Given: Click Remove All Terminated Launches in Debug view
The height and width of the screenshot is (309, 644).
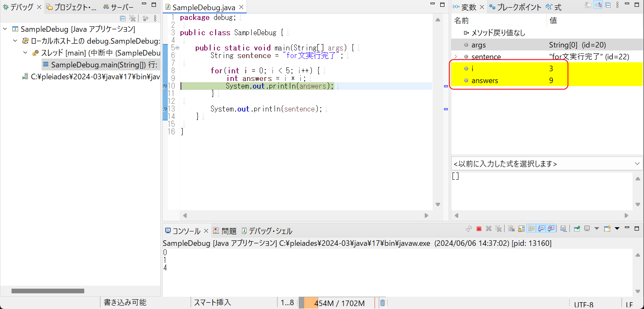Looking at the screenshot, I should point(132,18).
